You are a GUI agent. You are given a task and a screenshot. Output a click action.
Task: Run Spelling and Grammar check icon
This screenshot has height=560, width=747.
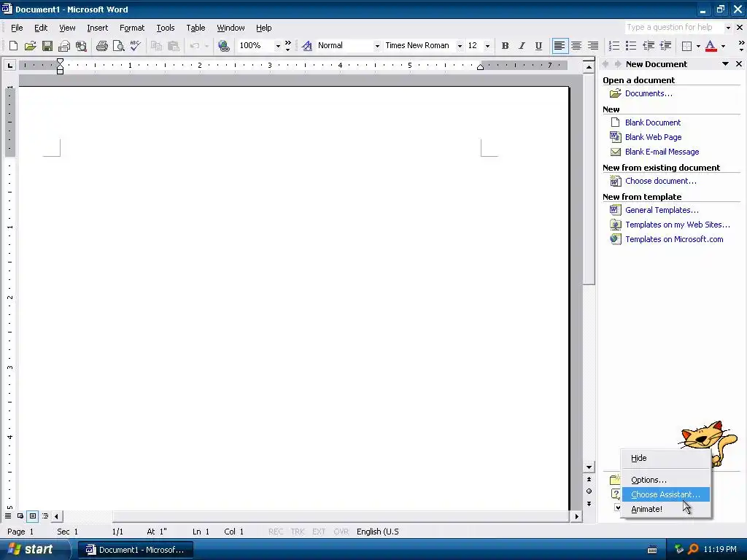135,46
